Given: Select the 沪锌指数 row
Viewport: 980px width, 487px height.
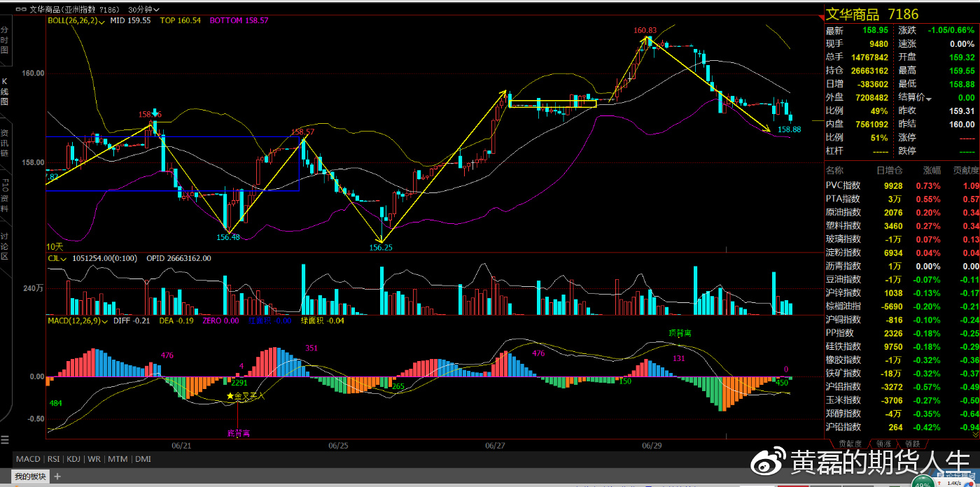Looking at the screenshot, I should pos(902,293).
